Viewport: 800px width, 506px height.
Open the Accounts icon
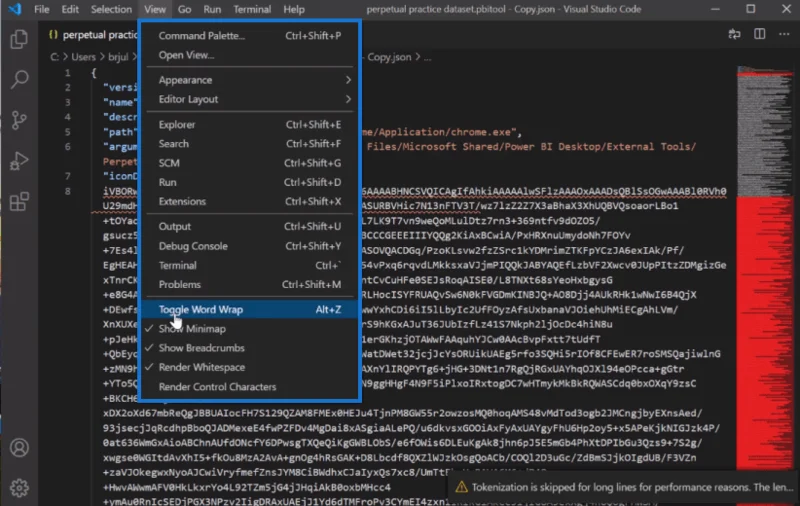[19, 447]
